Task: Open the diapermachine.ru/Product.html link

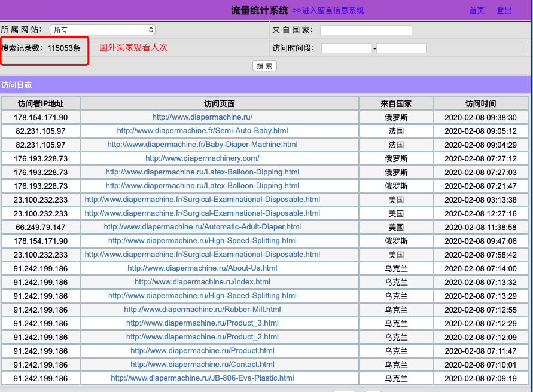Action: pos(202,351)
